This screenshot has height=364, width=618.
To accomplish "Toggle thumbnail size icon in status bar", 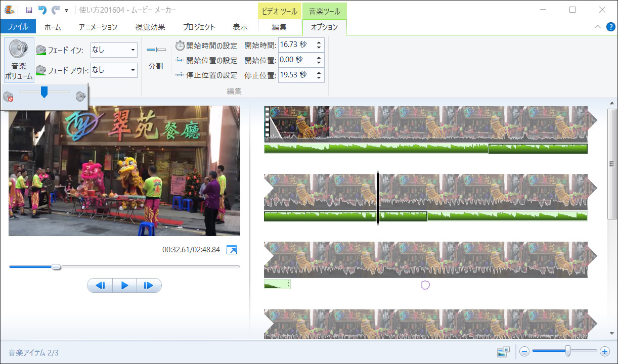I will click(503, 351).
